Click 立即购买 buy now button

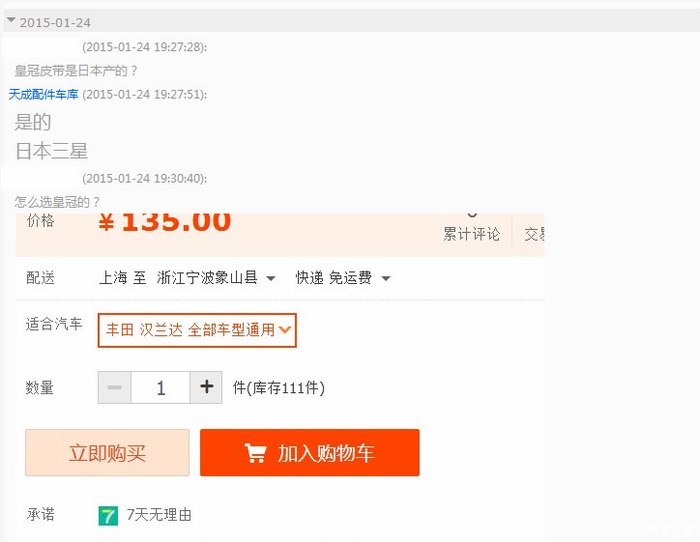pos(107,453)
